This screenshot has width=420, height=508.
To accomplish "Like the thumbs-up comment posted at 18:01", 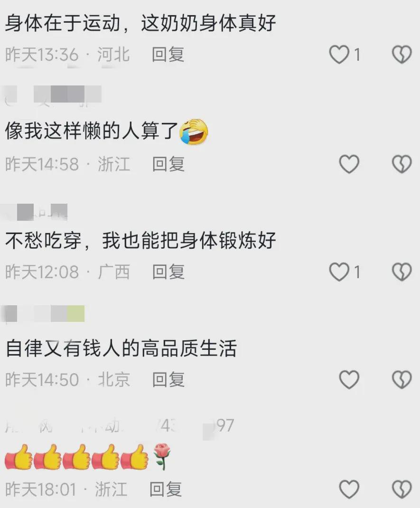I will pyautogui.click(x=349, y=489).
